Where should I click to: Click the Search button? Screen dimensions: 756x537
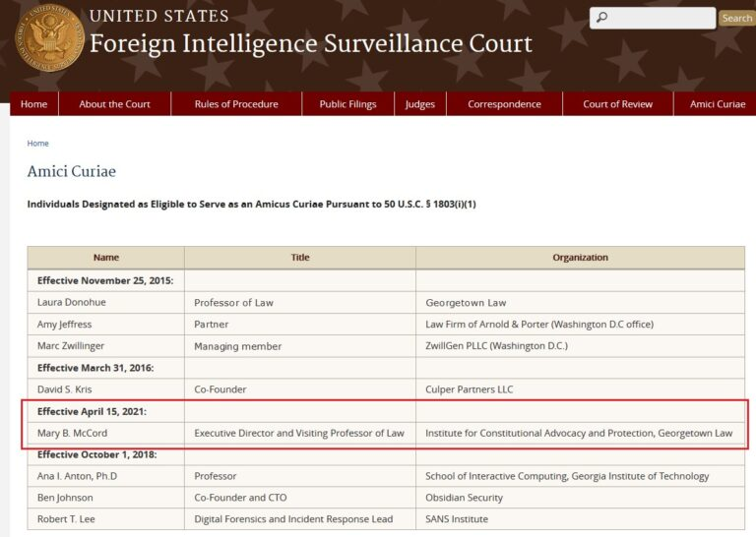click(x=736, y=19)
